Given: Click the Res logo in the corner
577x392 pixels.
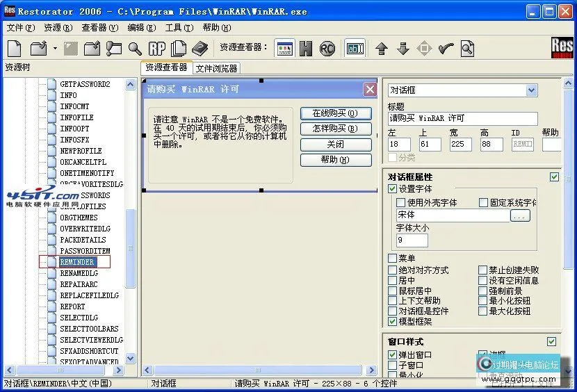Looking at the screenshot, I should tap(562, 47).
